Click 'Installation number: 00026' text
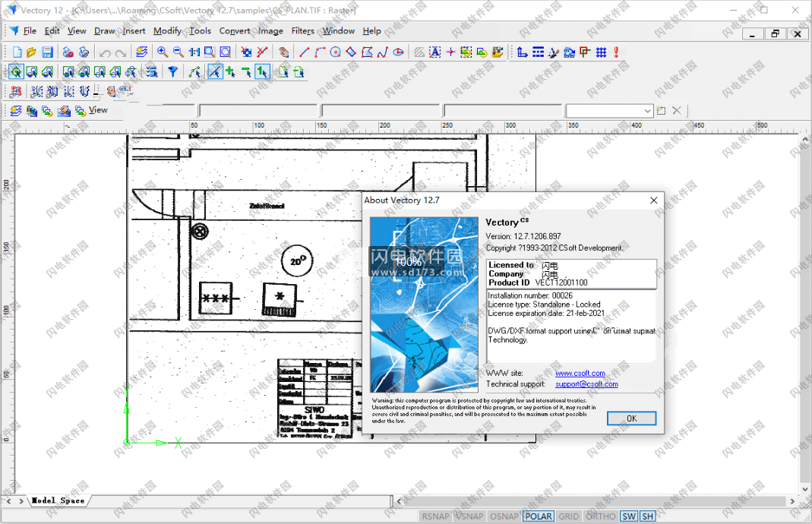 [529, 295]
